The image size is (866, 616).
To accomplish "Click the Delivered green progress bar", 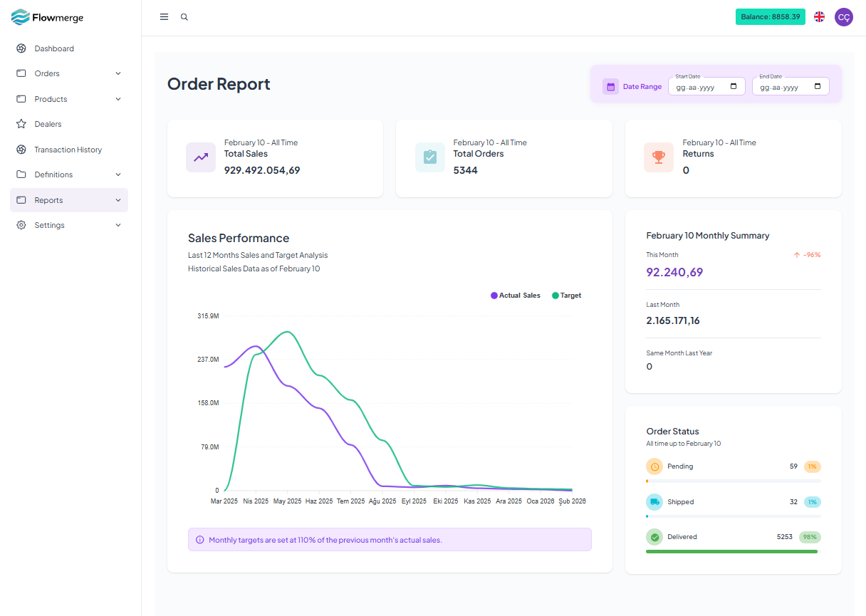I will click(x=731, y=551).
